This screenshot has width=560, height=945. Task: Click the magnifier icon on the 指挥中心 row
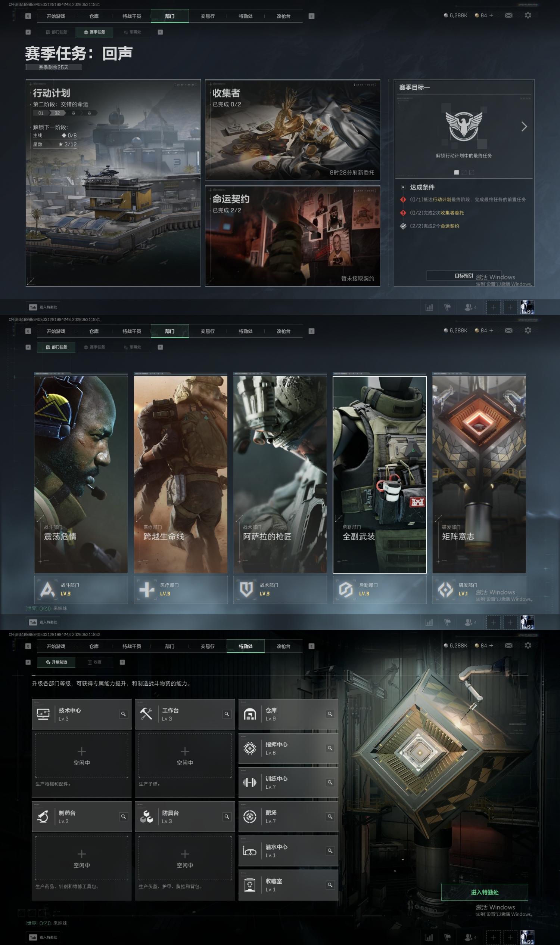330,748
